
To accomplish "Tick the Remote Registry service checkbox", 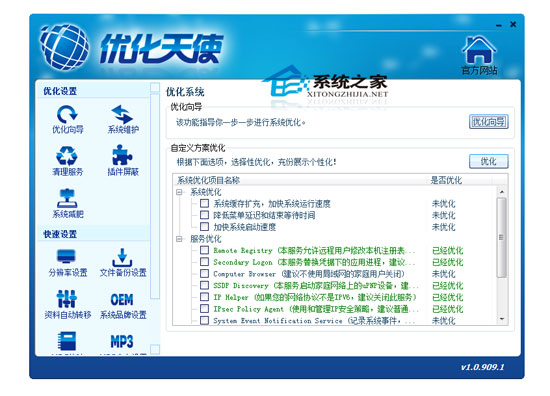I will [204, 250].
